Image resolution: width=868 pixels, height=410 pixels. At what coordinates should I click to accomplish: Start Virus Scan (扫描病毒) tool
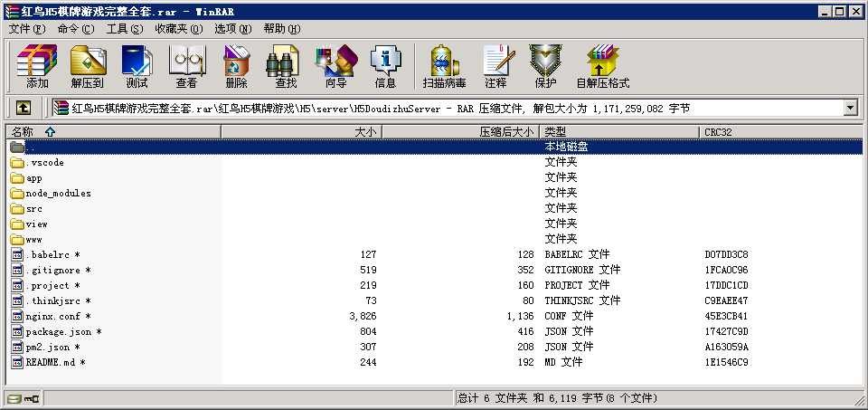[x=444, y=67]
